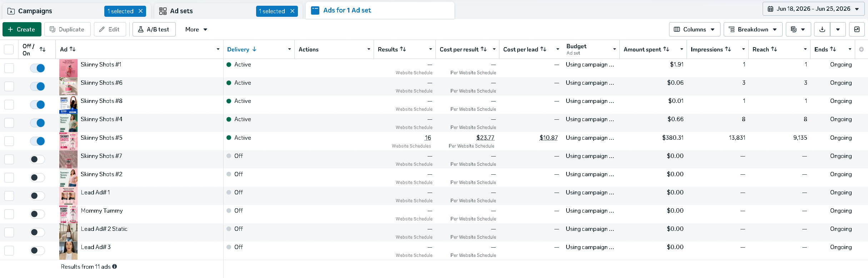
Task: Sort by Cost per result arrows
Action: pyautogui.click(x=484, y=49)
